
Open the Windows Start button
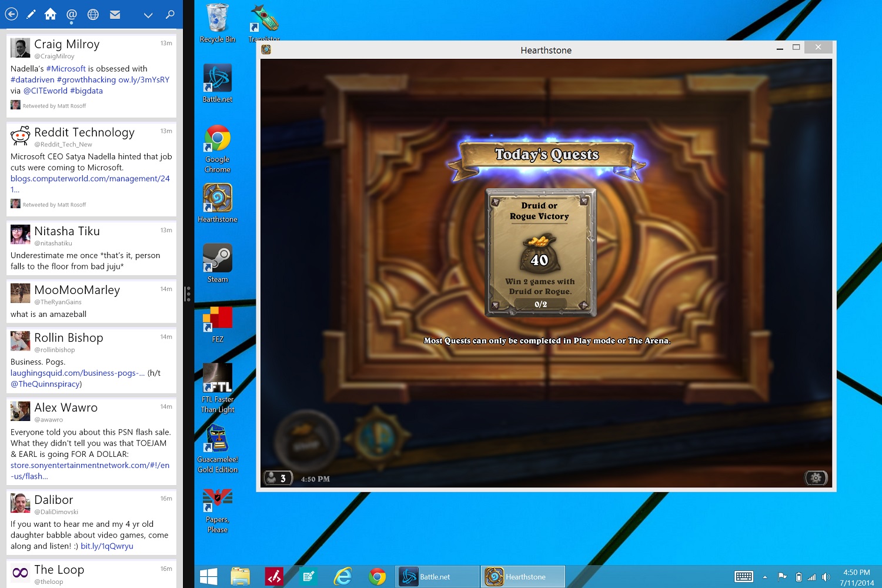coord(209,577)
